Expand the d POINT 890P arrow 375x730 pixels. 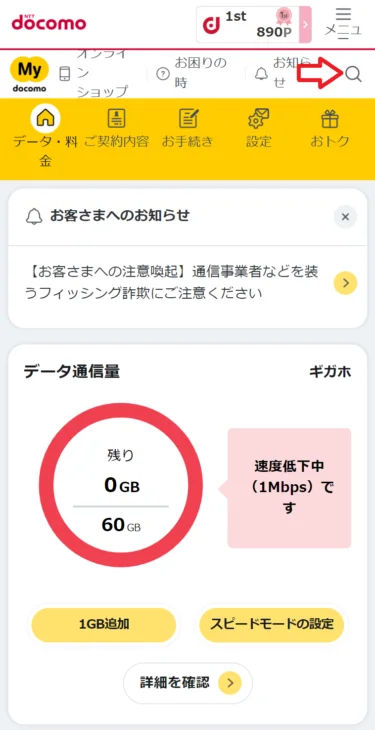click(306, 25)
